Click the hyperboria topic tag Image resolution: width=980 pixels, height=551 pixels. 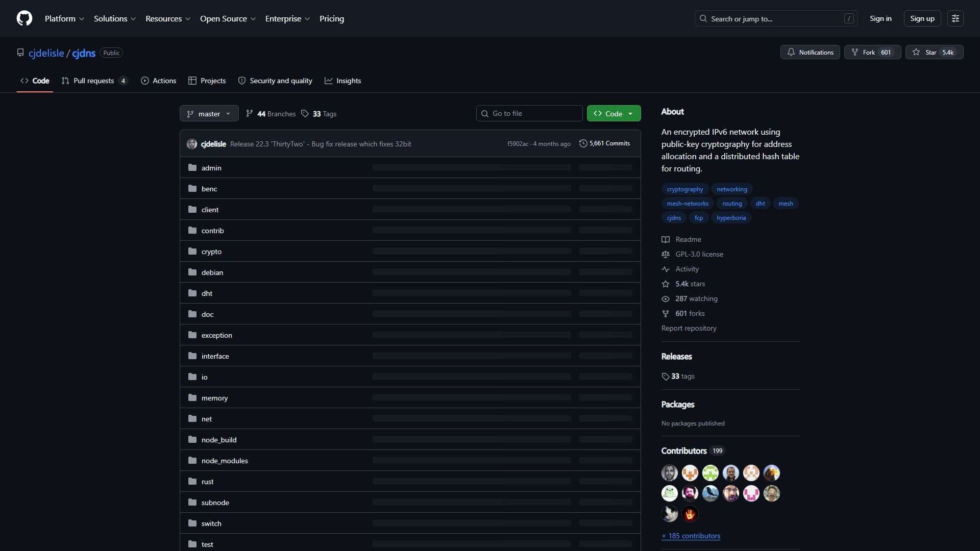(x=731, y=217)
